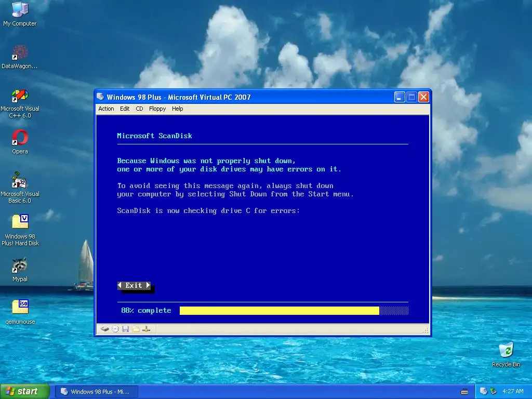532x399 pixels.
Task: Select the My Computer desktop icon
Action: 20,14
